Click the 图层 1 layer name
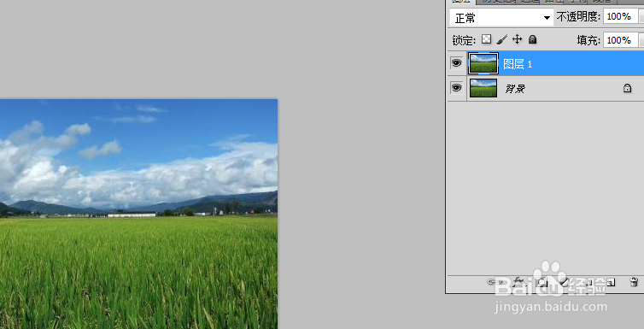Screen dimensions: 644x329 coord(518,64)
